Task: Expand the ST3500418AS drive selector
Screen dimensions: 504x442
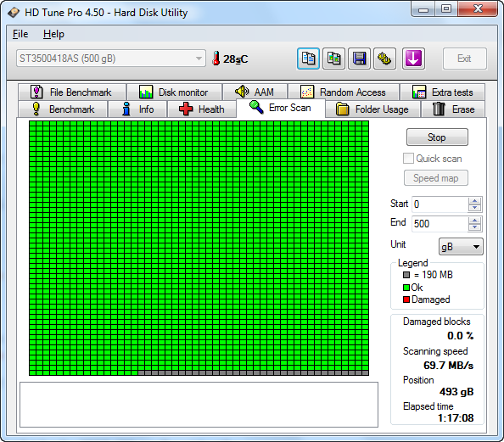Action: [111, 59]
